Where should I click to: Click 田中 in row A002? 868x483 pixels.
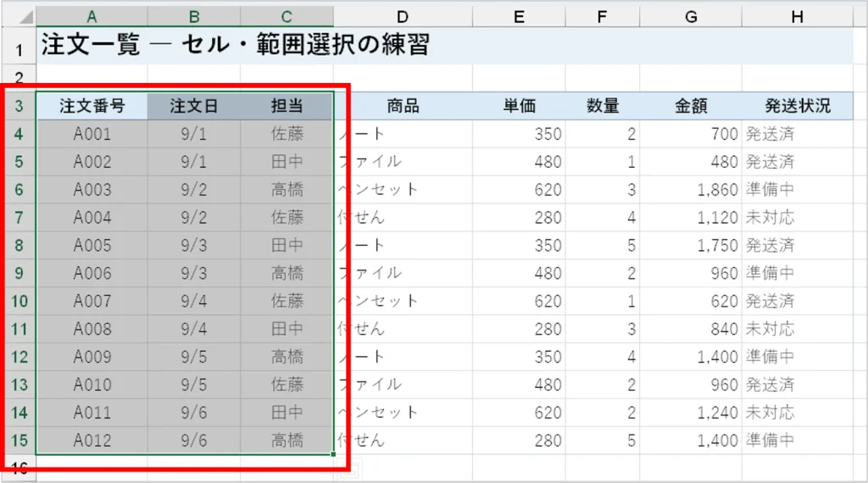[x=287, y=162]
